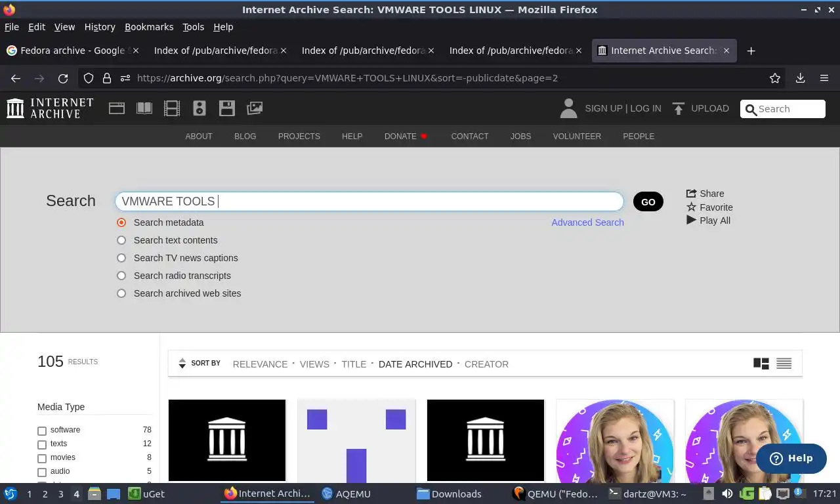Switch to workspace 2 in taskbar

(x=45, y=493)
